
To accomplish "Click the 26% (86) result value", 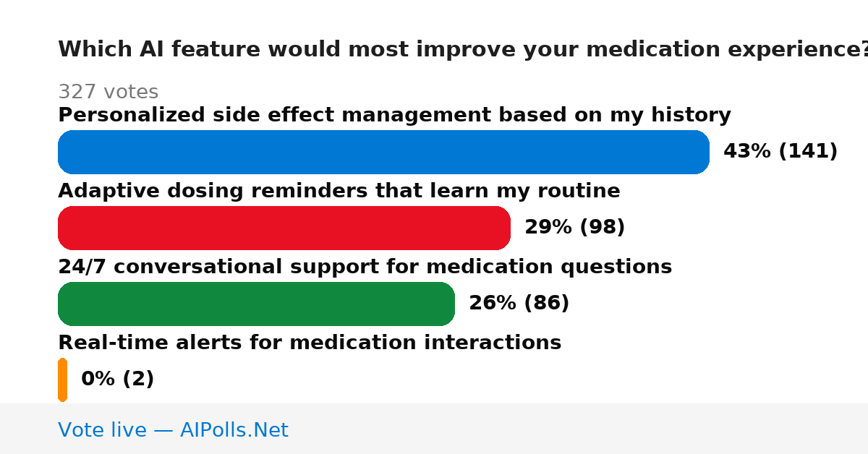I will (519, 304).
